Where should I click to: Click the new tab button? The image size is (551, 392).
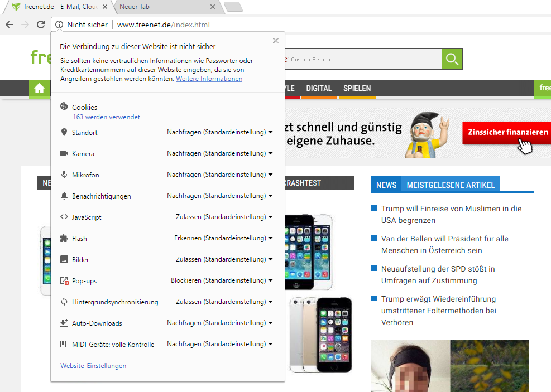pyautogui.click(x=233, y=7)
